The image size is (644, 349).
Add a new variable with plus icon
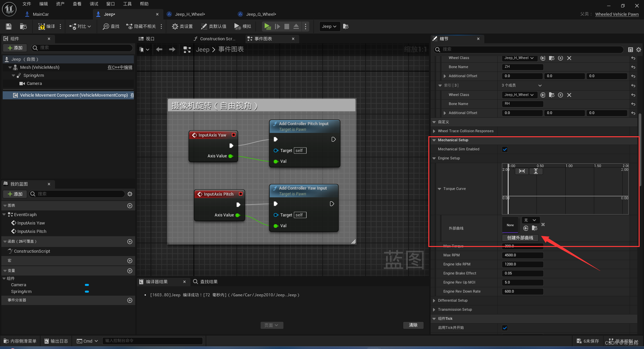[130, 271]
